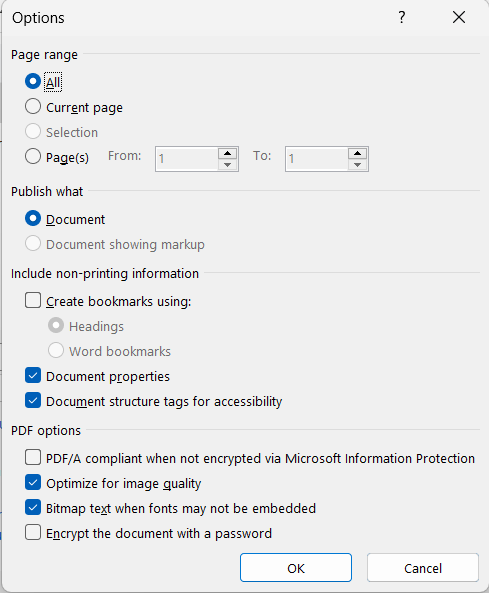Enable Create bookmarks using checkbox
This screenshot has height=593, width=489.
[33, 301]
